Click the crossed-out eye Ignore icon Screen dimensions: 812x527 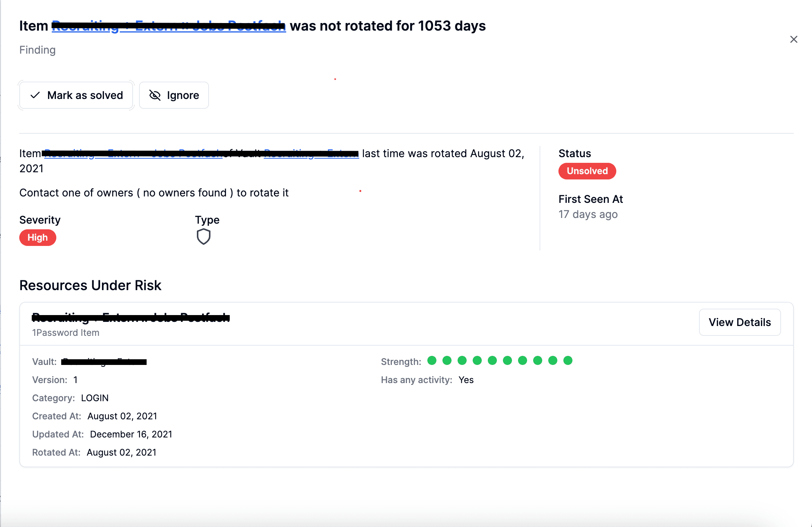(155, 95)
